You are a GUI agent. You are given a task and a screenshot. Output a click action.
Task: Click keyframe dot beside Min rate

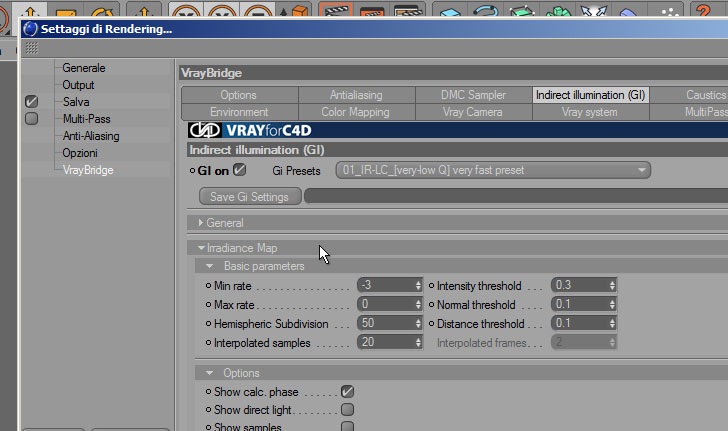(208, 286)
